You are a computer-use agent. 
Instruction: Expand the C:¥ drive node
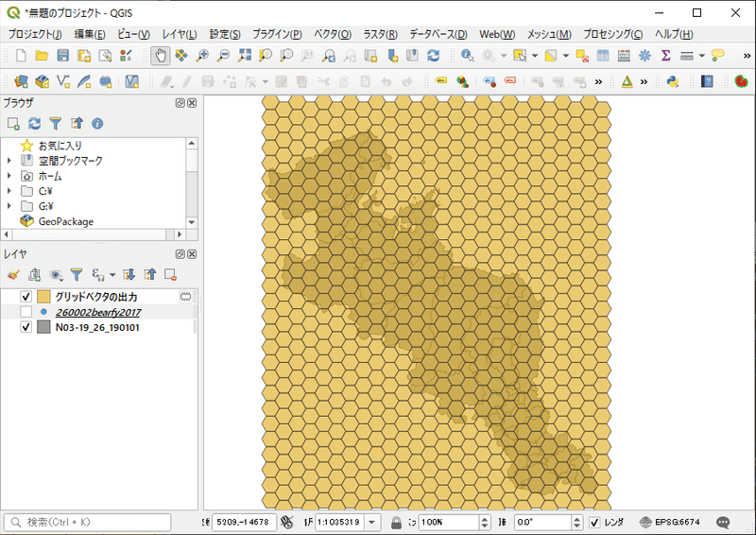tap(9, 191)
